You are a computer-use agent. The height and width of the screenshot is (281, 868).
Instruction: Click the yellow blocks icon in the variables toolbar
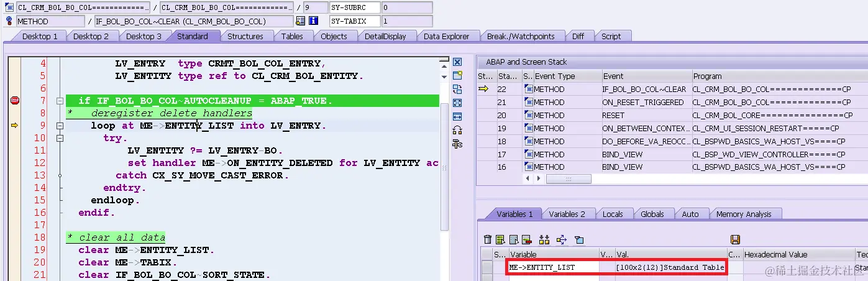[x=545, y=239]
